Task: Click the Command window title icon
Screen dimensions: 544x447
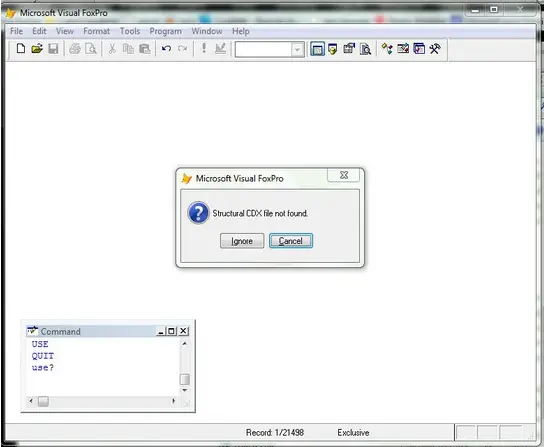Action: click(32, 331)
